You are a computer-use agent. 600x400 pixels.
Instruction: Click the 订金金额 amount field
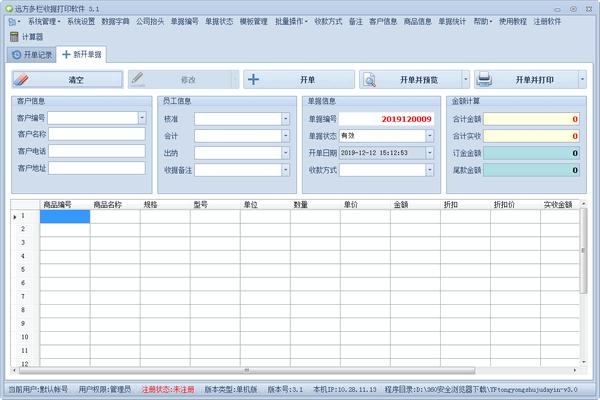532,153
